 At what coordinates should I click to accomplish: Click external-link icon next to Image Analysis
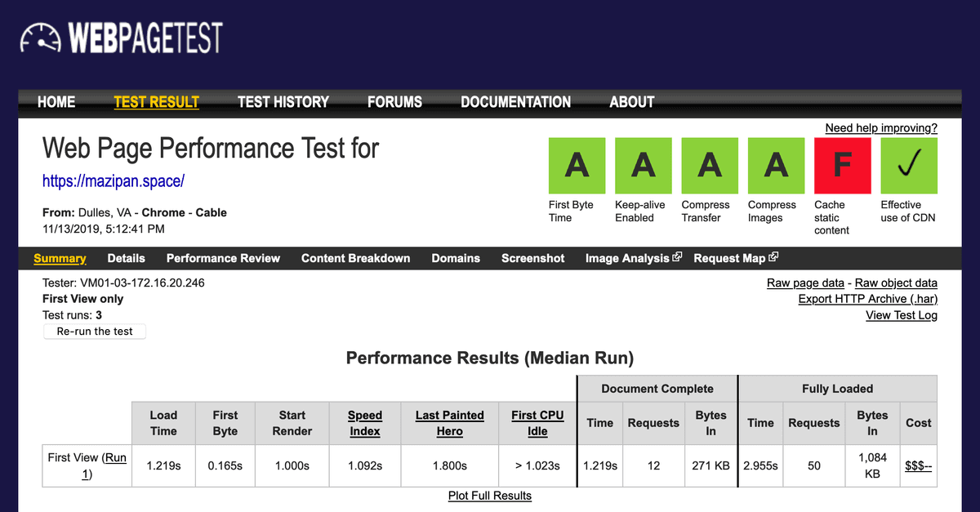click(677, 257)
